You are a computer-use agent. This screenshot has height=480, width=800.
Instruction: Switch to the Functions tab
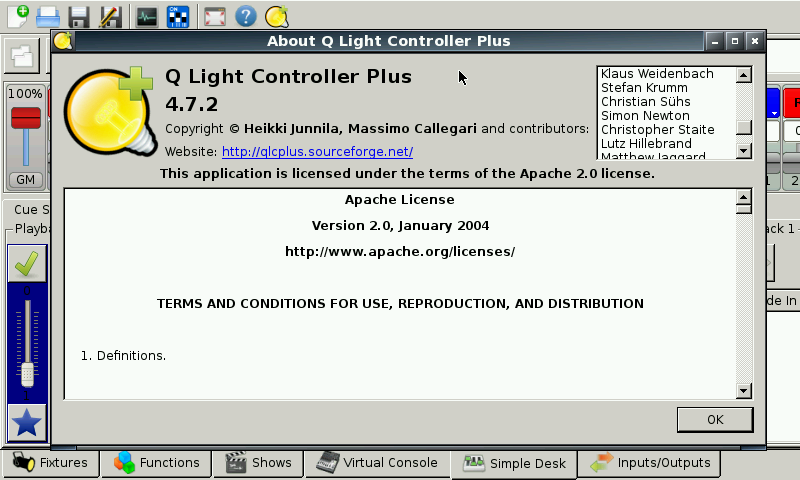click(x=156, y=463)
